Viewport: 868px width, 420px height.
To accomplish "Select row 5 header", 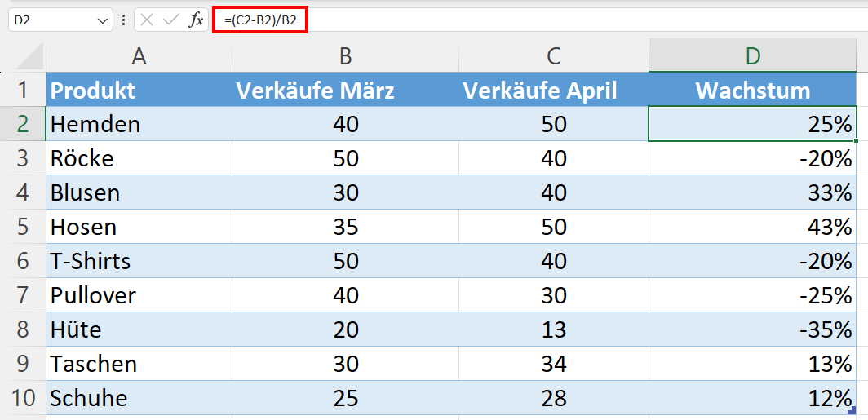I will 23,227.
